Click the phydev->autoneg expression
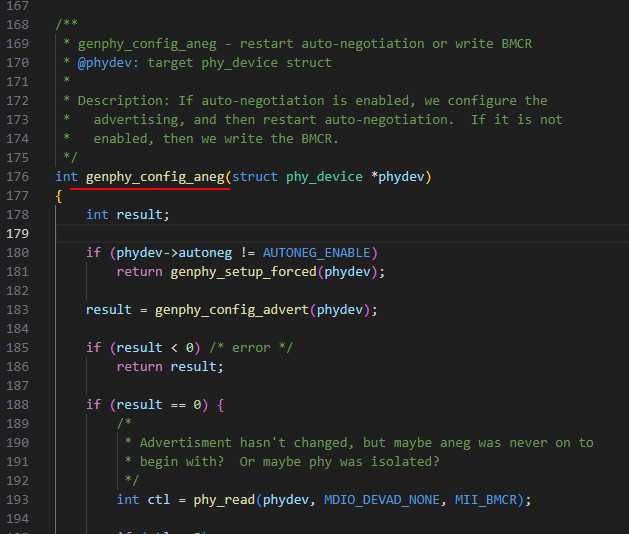 pos(174,253)
